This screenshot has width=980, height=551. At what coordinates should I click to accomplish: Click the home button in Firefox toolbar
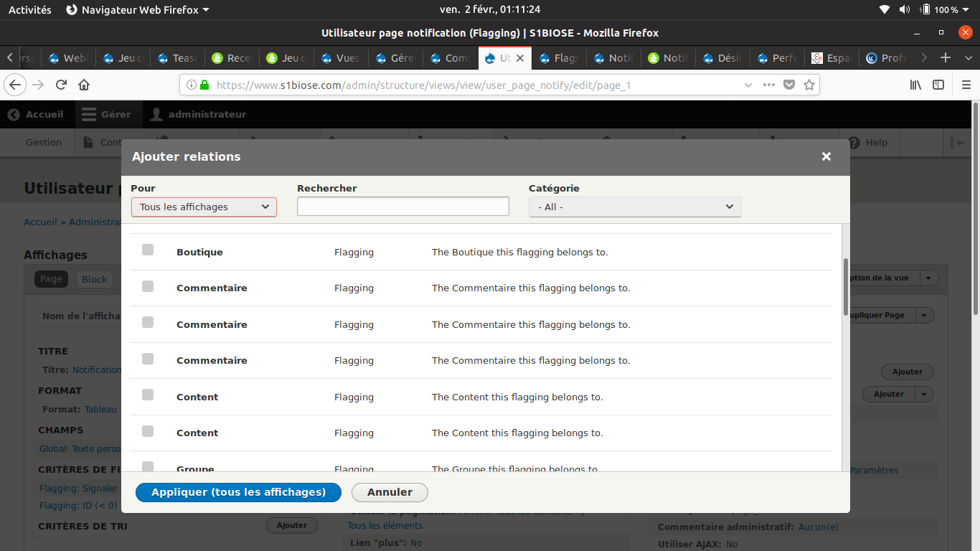85,84
